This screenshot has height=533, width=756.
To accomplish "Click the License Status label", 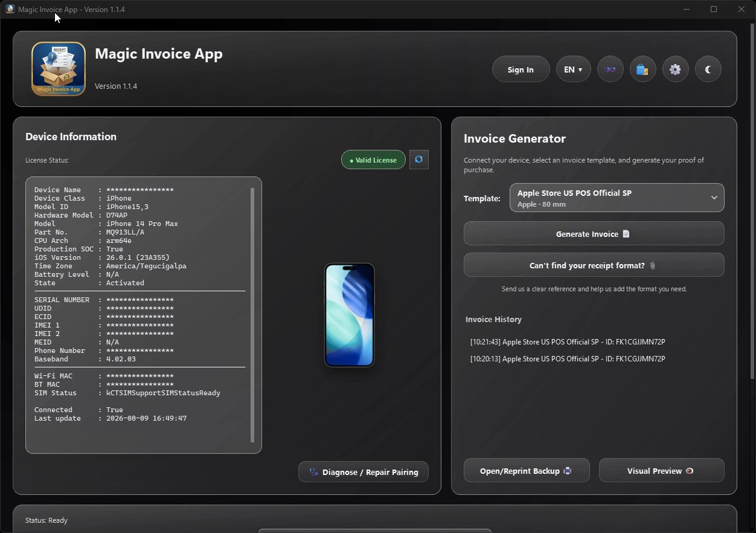I will point(47,160).
